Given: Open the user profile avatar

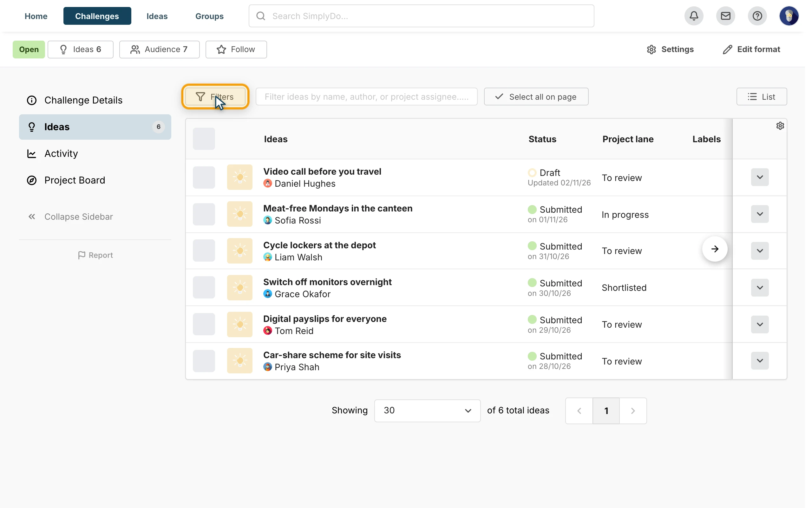Looking at the screenshot, I should [x=789, y=16].
